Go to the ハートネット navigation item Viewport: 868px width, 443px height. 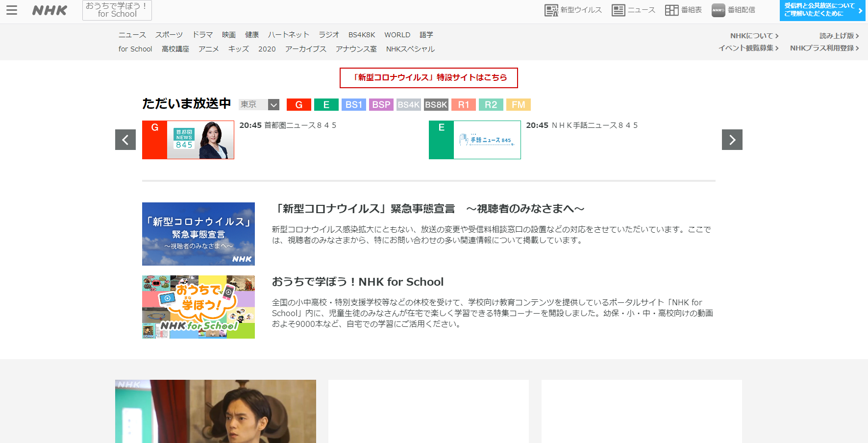point(289,35)
